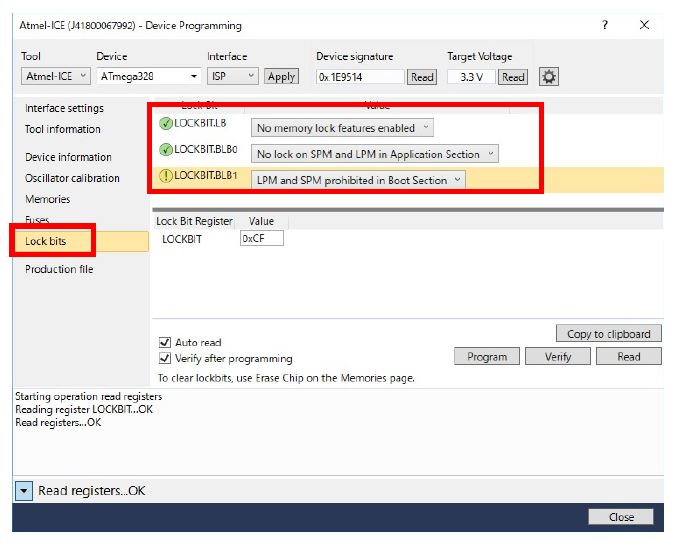Collapse the status output arrow button
This screenshot has width=683, height=552.
click(24, 491)
